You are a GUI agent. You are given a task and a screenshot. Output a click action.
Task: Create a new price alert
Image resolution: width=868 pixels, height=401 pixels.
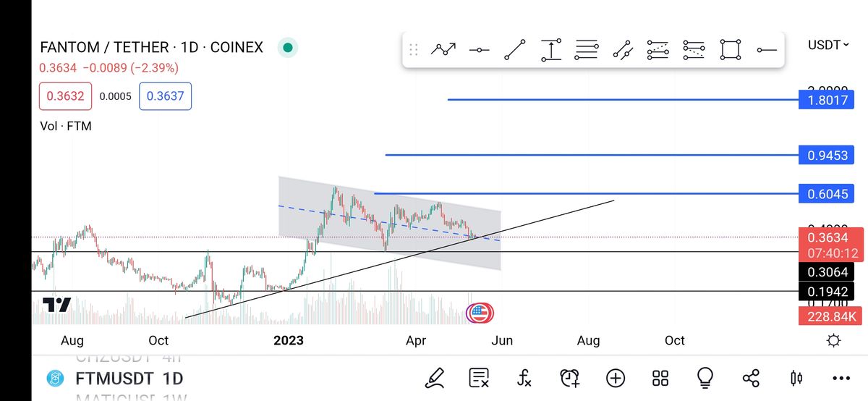pos(570,378)
